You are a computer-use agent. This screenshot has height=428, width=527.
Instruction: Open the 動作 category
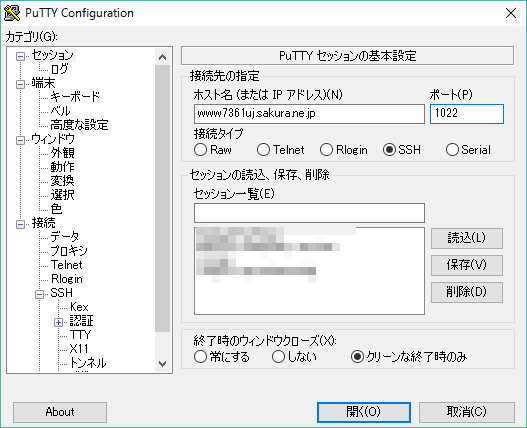[63, 167]
